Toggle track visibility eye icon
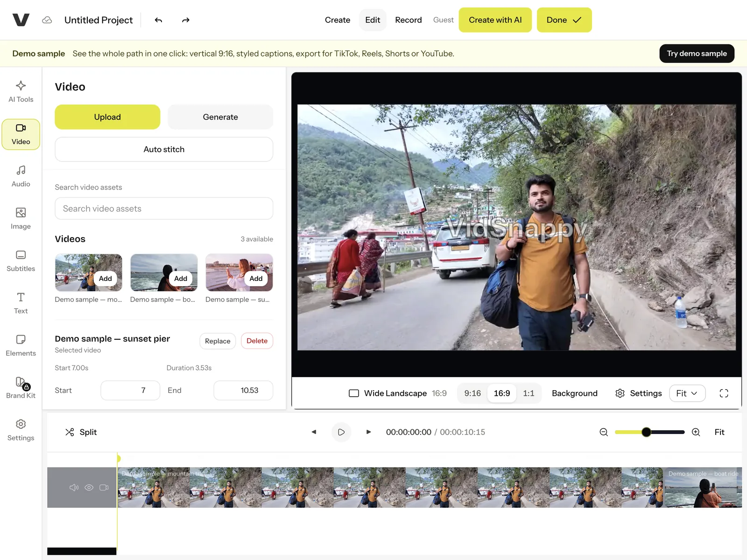This screenshot has height=560, width=747. [x=89, y=488]
